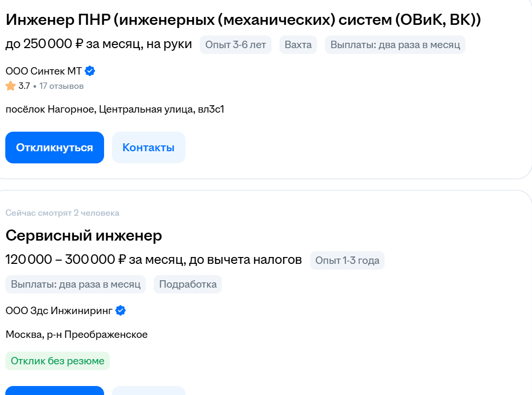Select the Вахта tag
Image resolution: width=532 pixels, height=395 pixels.
pos(298,45)
